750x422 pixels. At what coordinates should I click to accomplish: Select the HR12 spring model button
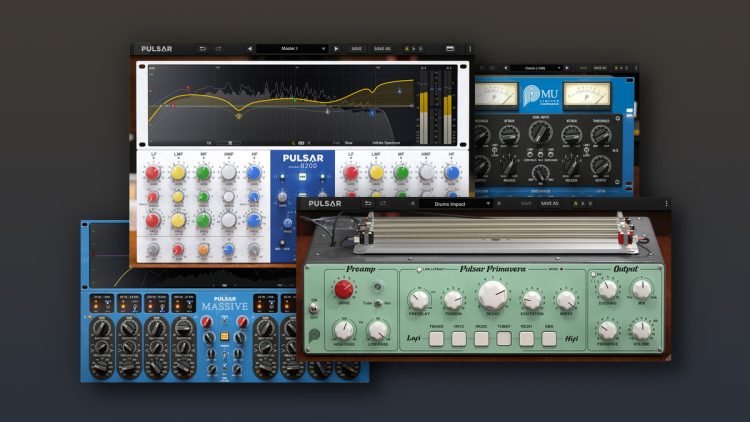coord(459,339)
